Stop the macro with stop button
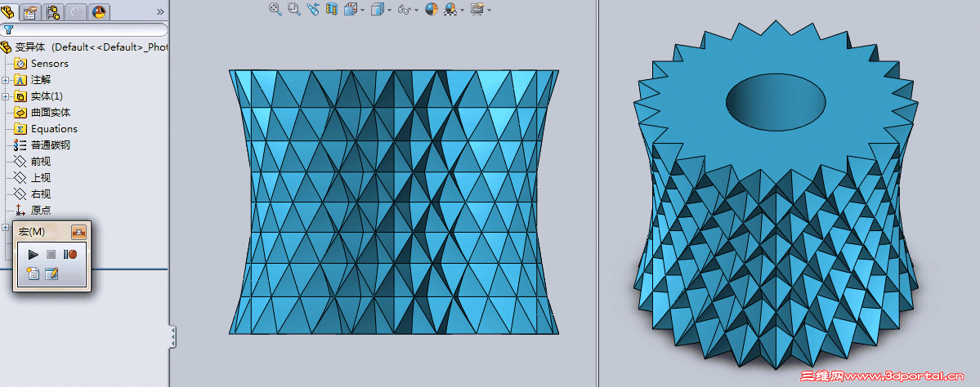The height and width of the screenshot is (387, 980). tap(51, 254)
